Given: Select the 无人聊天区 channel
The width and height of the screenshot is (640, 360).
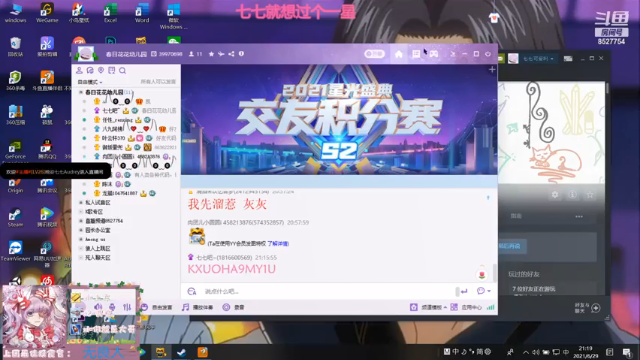Looking at the screenshot, I should (x=98, y=258).
